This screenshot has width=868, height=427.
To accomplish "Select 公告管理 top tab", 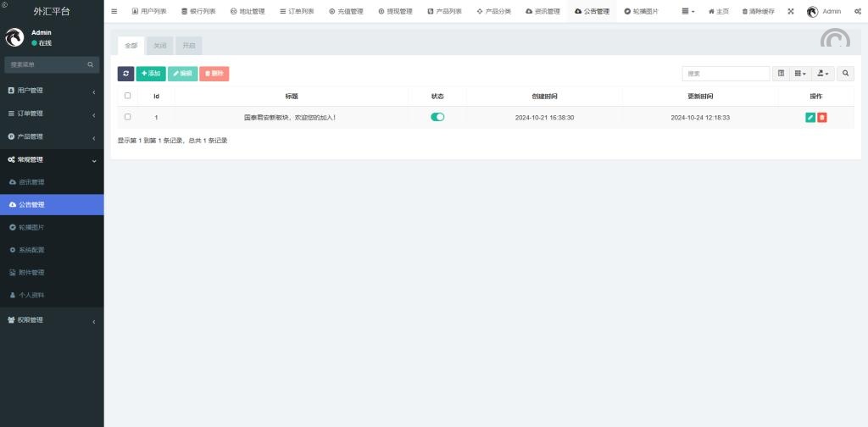I will coord(593,11).
